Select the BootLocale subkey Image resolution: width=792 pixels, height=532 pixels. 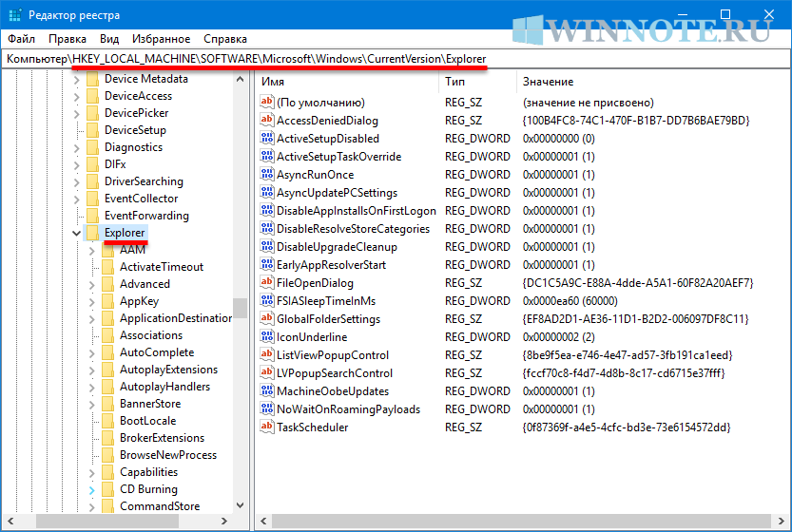click(147, 421)
